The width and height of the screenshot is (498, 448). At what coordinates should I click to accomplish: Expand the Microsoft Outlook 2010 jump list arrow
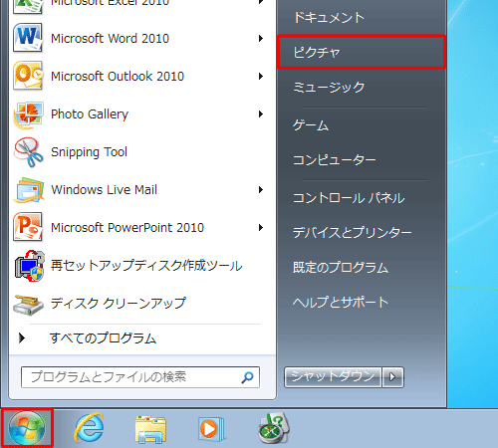[261, 77]
